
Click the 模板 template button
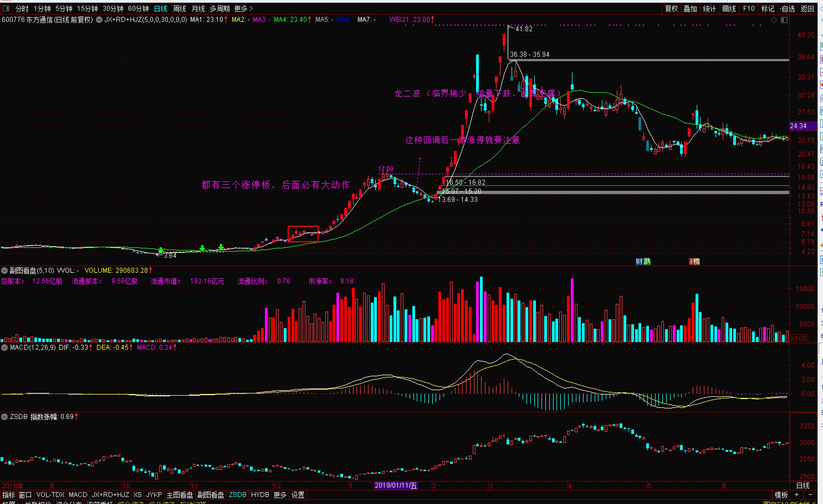[x=781, y=495]
